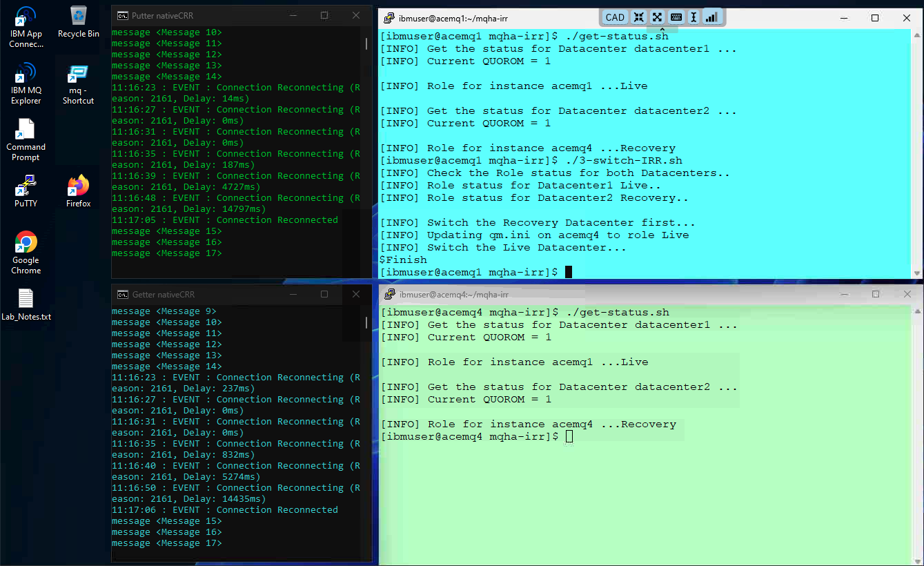The image size is (924, 566).
Task: Click 'message <Message 17>' in Getter window
Action: (167, 543)
